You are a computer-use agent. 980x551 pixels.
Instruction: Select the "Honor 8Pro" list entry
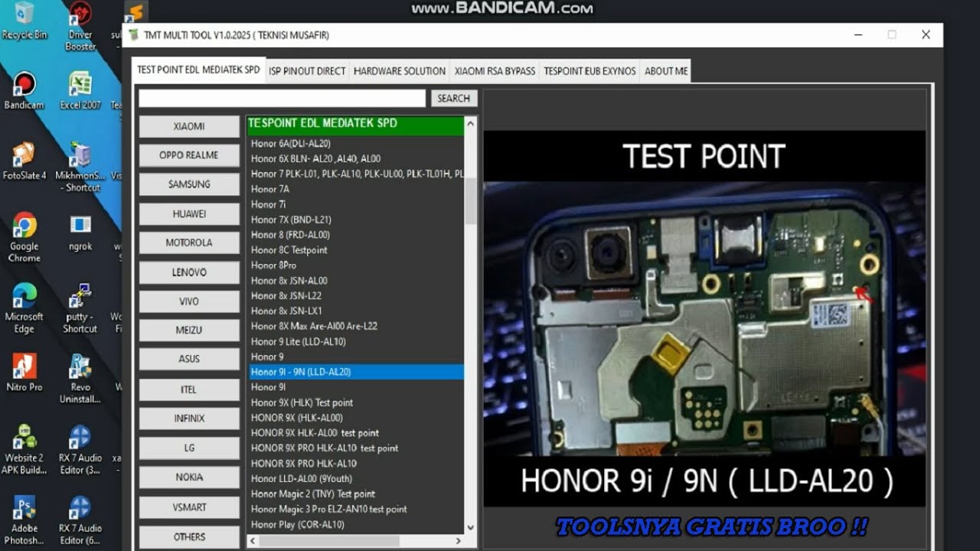click(273, 266)
